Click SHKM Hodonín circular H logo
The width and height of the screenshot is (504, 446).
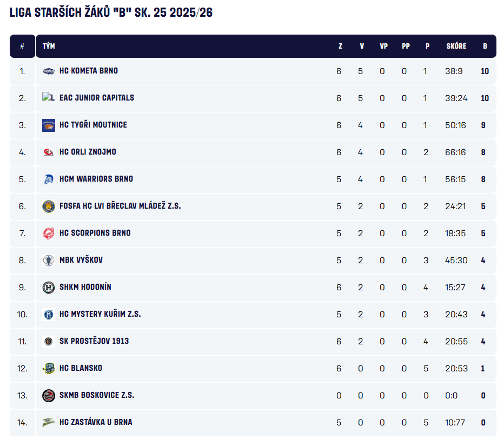(49, 287)
